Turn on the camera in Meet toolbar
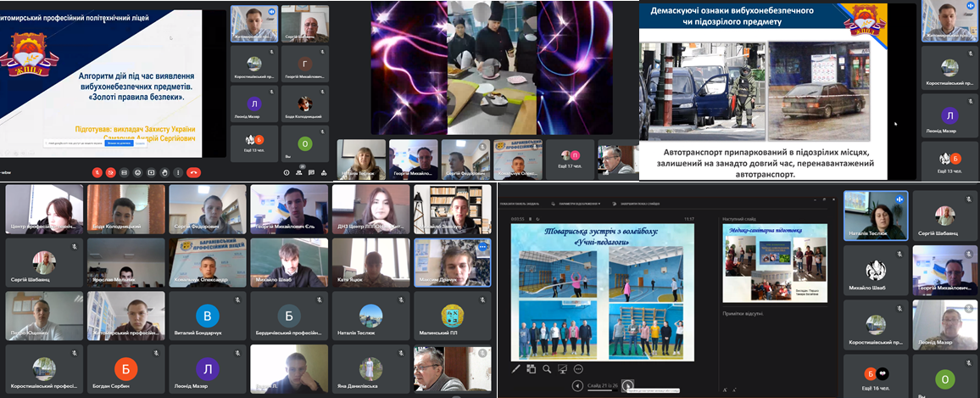 click(110, 172)
